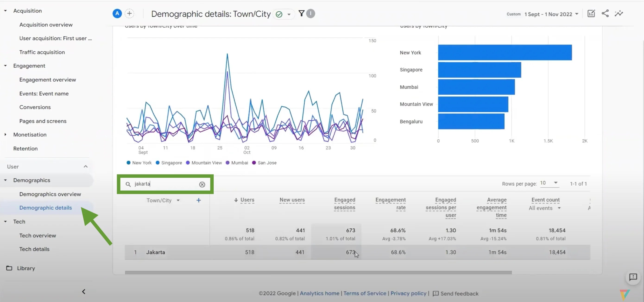Open the Demographics overview report
The width and height of the screenshot is (644, 302).
pyautogui.click(x=50, y=194)
